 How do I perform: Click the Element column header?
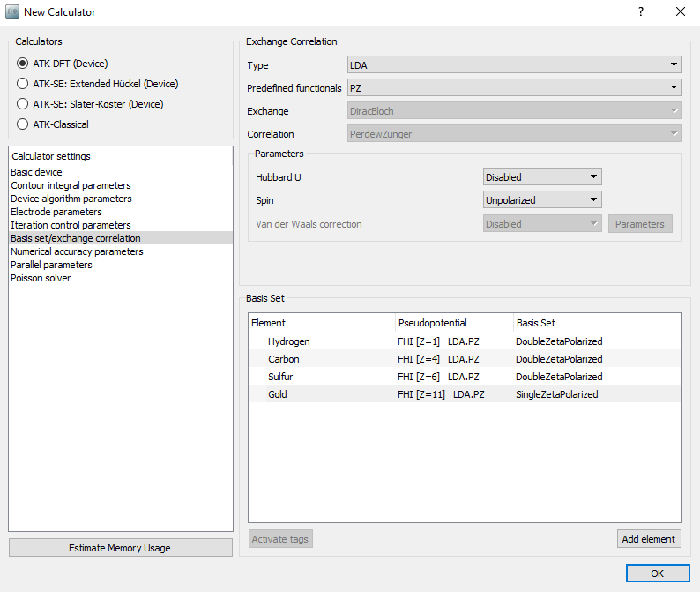point(323,323)
